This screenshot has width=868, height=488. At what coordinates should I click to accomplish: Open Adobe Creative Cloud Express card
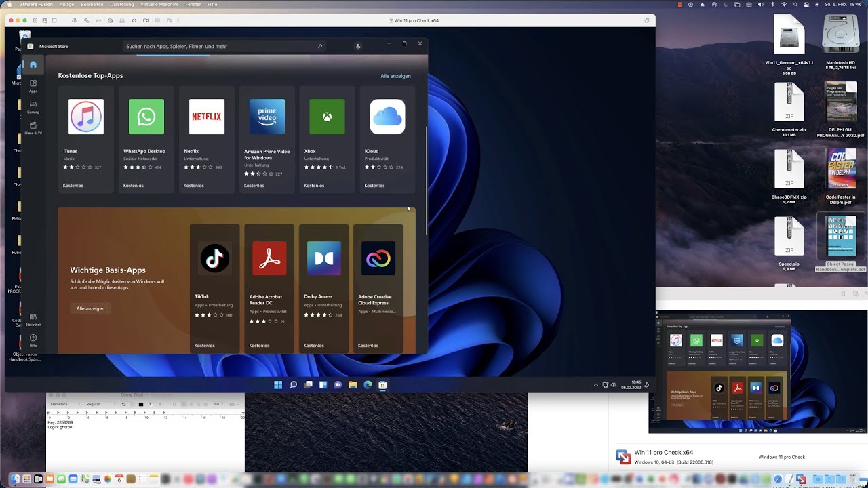tap(378, 289)
